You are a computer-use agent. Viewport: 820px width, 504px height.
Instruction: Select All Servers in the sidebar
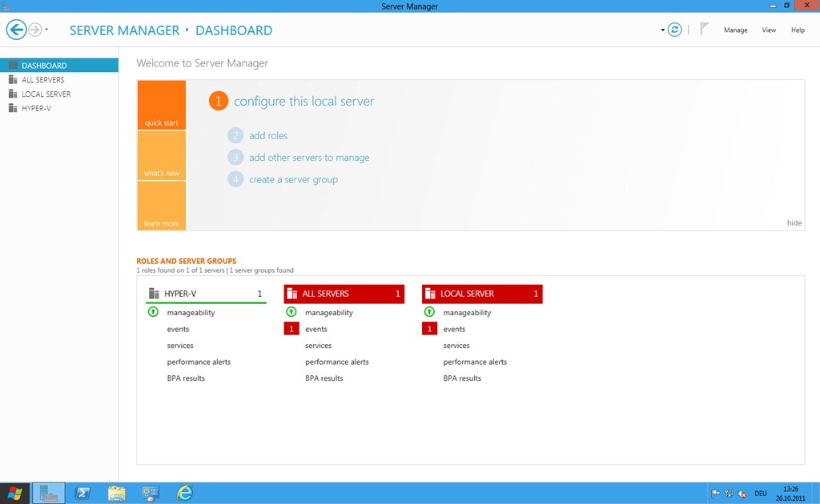tap(42, 80)
